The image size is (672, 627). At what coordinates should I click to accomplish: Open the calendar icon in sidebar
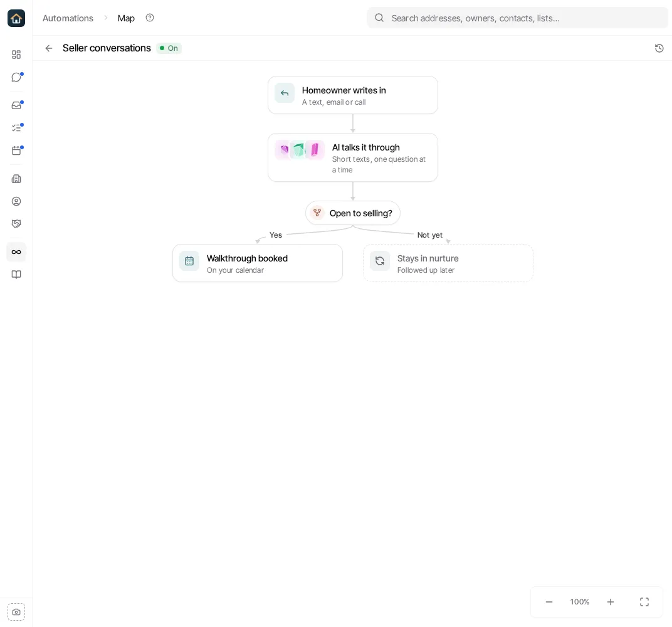pos(16,150)
